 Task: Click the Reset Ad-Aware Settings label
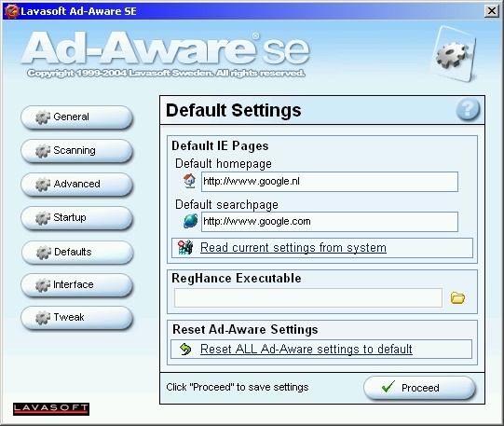(245, 330)
